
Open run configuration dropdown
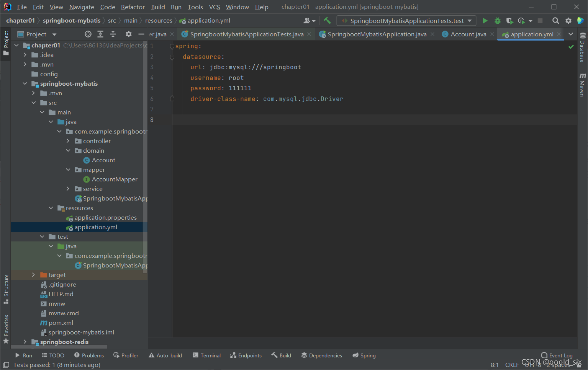pos(406,21)
